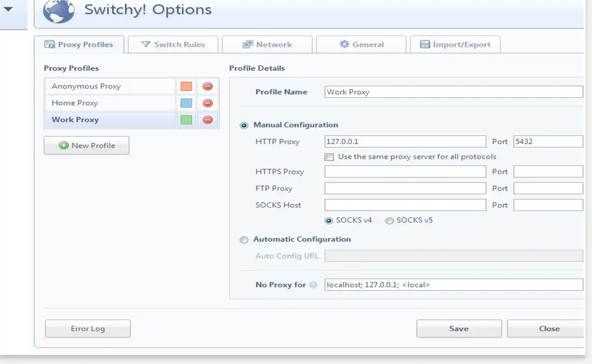Click the SOCKS Host port field

point(548,205)
